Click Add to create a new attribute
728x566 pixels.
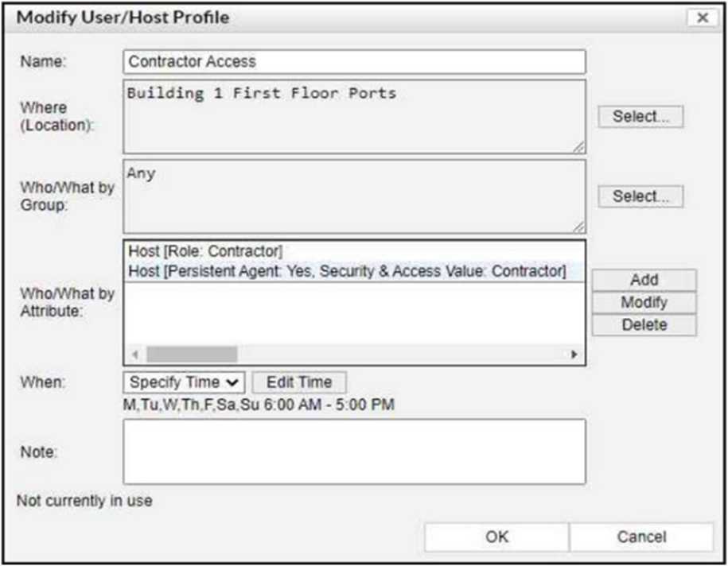point(644,280)
